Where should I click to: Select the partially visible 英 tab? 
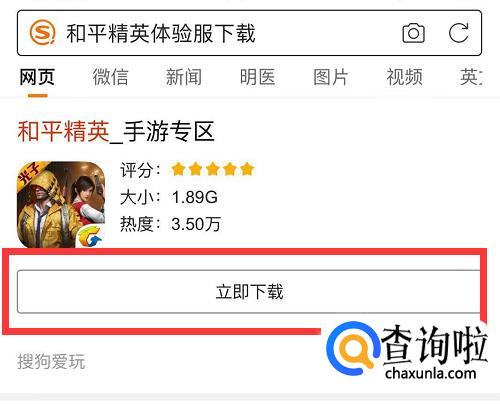[x=471, y=77]
